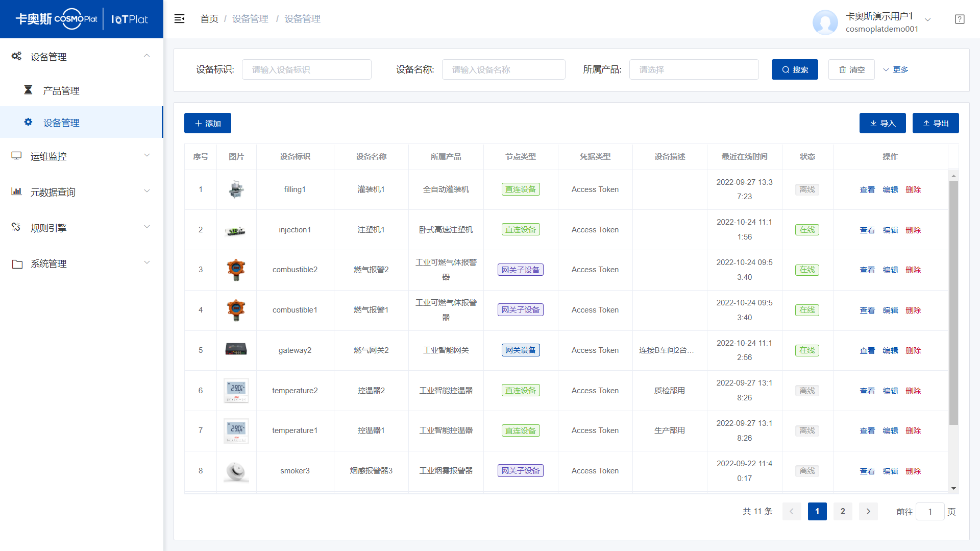Click the 规则引擎 icon
Image resolution: width=980 pixels, height=551 pixels.
click(x=16, y=227)
